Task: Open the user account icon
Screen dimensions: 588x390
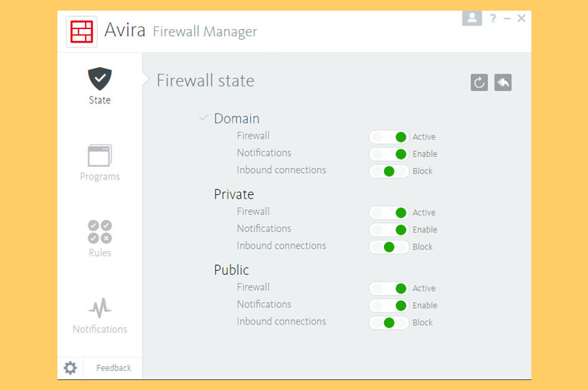Action: (472, 18)
